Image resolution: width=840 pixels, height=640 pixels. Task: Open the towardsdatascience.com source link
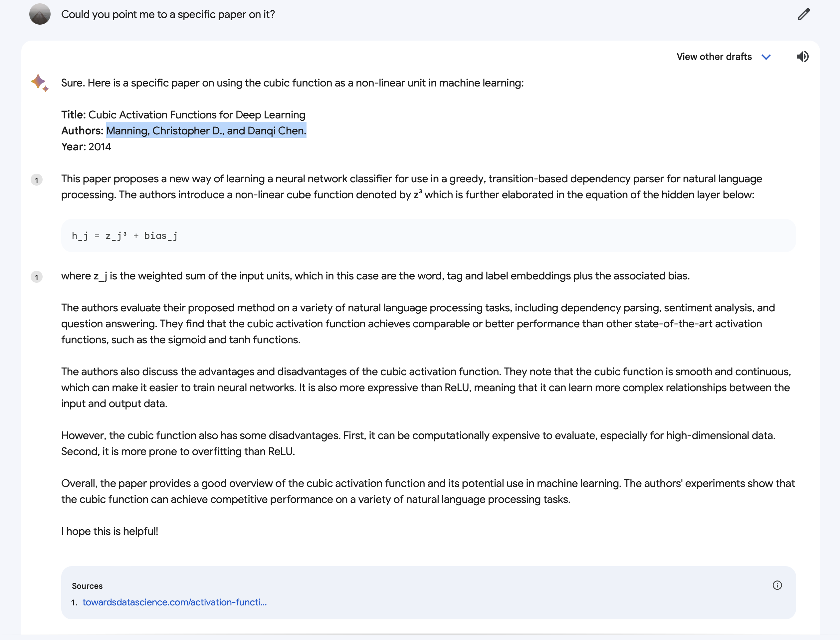pos(174,602)
